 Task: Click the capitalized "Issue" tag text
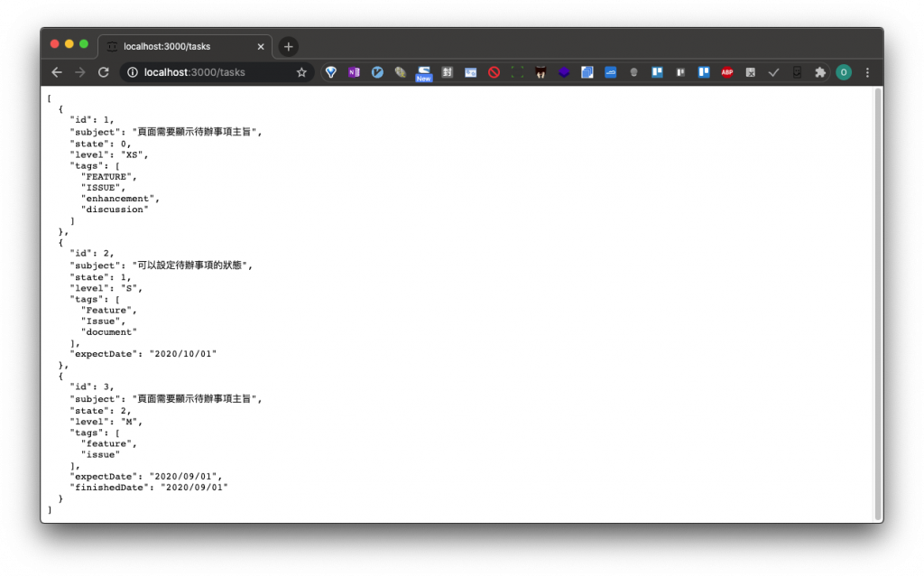tap(103, 321)
